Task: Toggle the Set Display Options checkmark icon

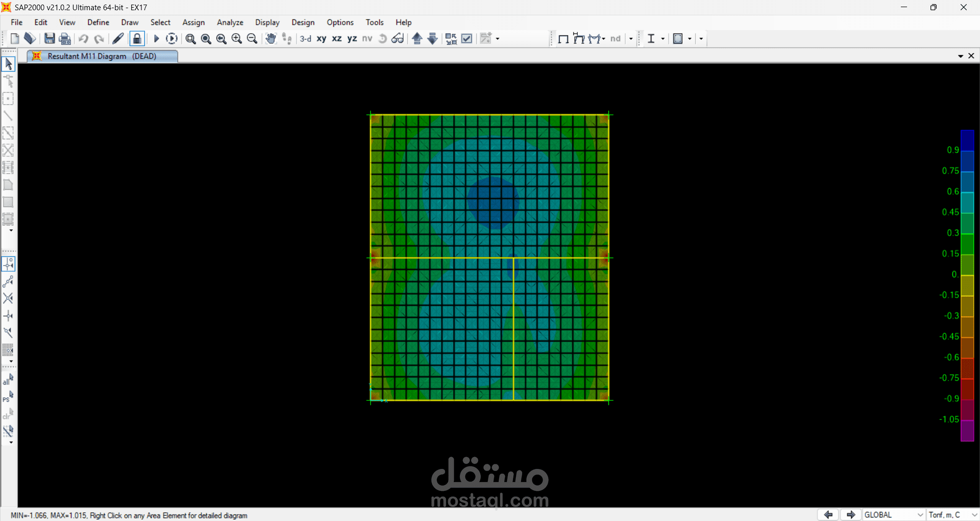Action: pos(467,39)
